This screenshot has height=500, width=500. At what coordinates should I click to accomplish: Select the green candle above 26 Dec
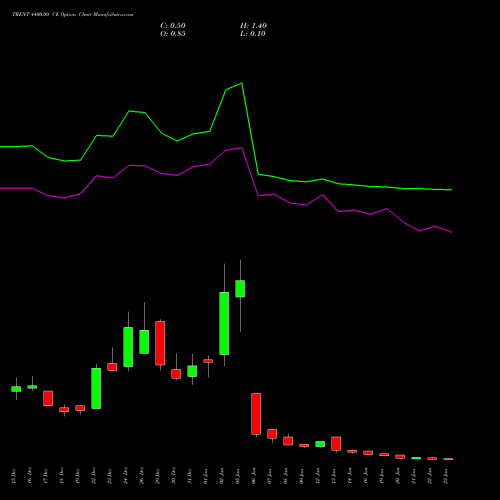[144, 342]
